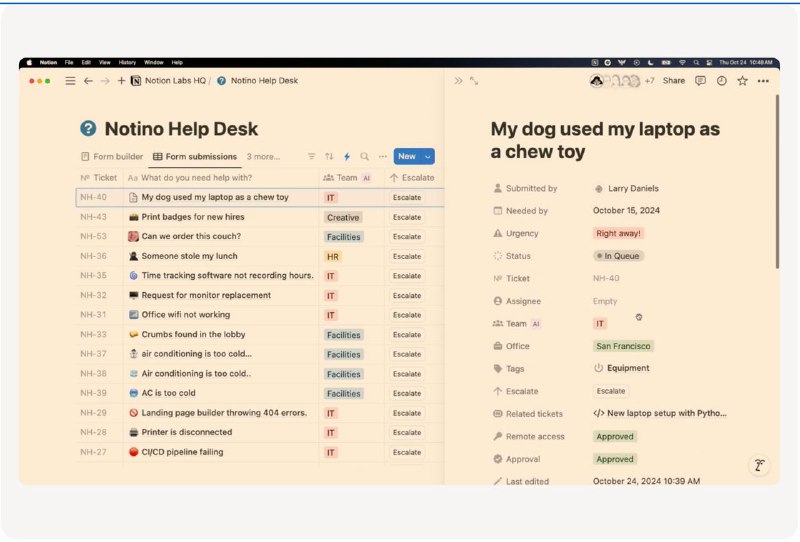This screenshot has width=800, height=542.
Task: Open Larry Daniels submitter profile
Action: [627, 188]
